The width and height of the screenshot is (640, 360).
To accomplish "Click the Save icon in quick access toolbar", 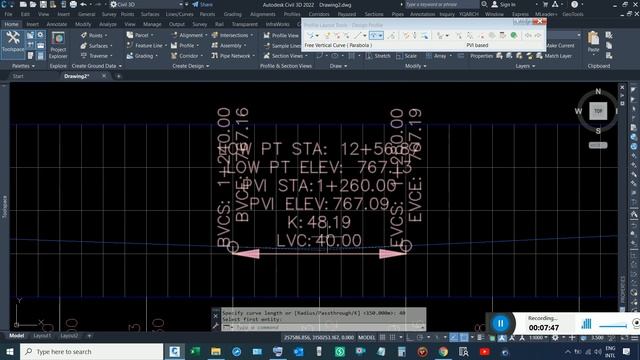I will (43, 4).
